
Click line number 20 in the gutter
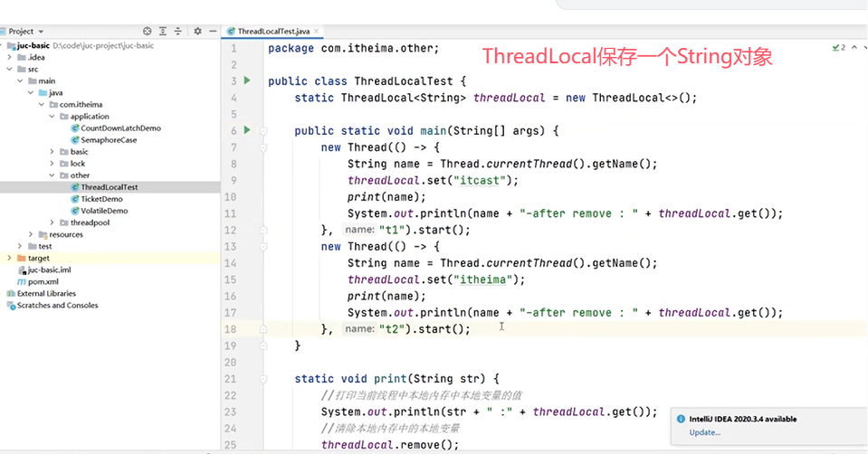pos(230,362)
